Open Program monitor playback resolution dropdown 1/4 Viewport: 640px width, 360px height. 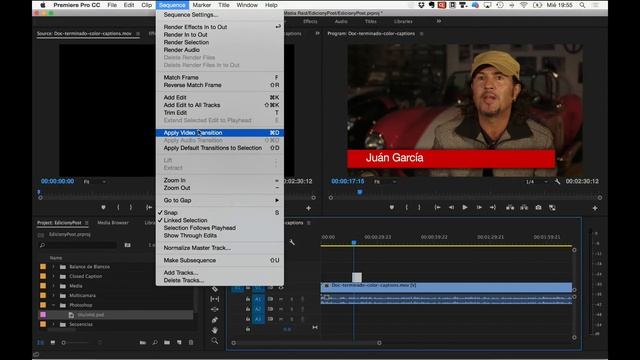coord(536,182)
